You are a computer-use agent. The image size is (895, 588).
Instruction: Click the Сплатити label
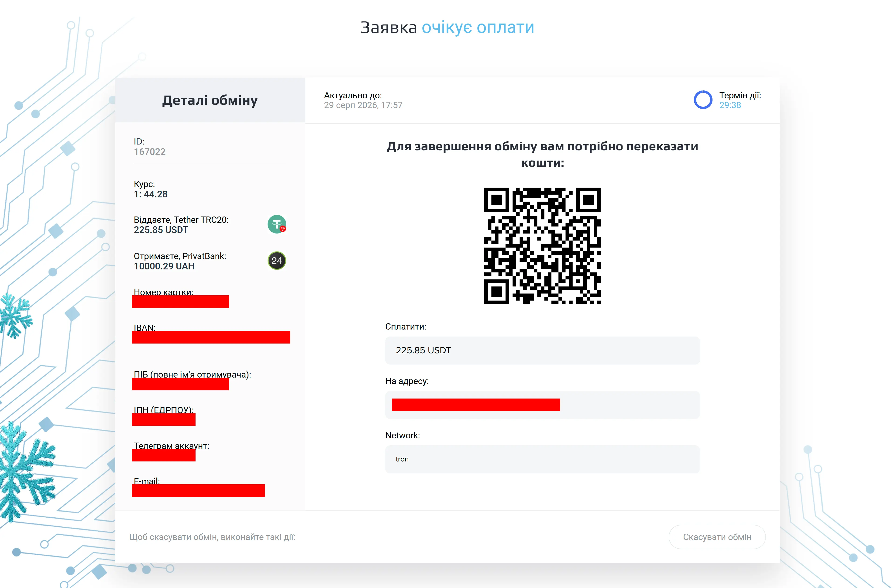(406, 327)
